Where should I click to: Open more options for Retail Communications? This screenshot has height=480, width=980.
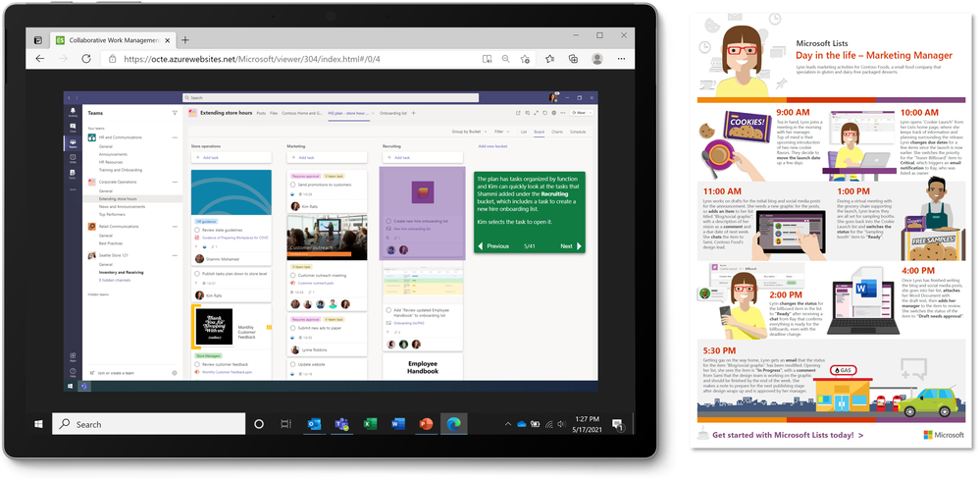coord(175,227)
